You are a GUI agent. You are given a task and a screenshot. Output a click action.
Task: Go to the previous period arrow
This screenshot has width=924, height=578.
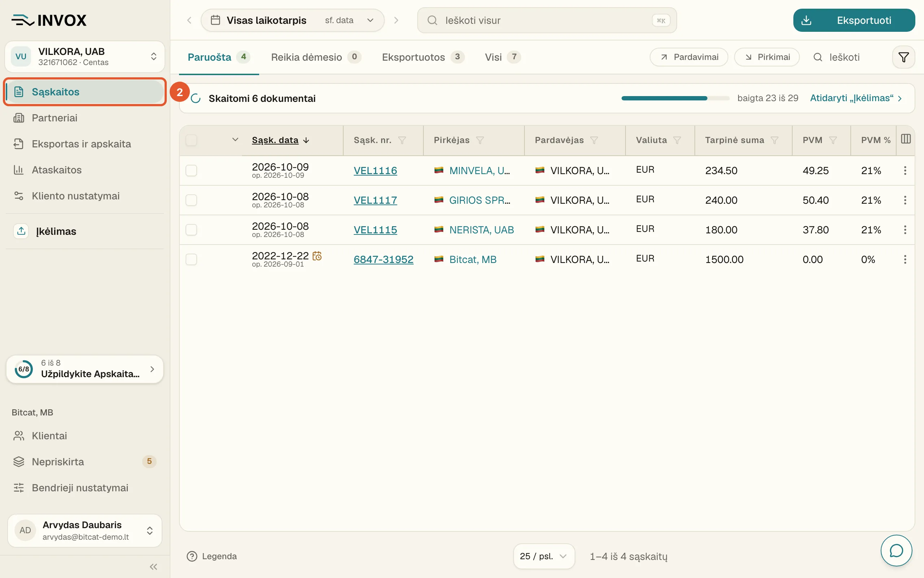tap(189, 20)
